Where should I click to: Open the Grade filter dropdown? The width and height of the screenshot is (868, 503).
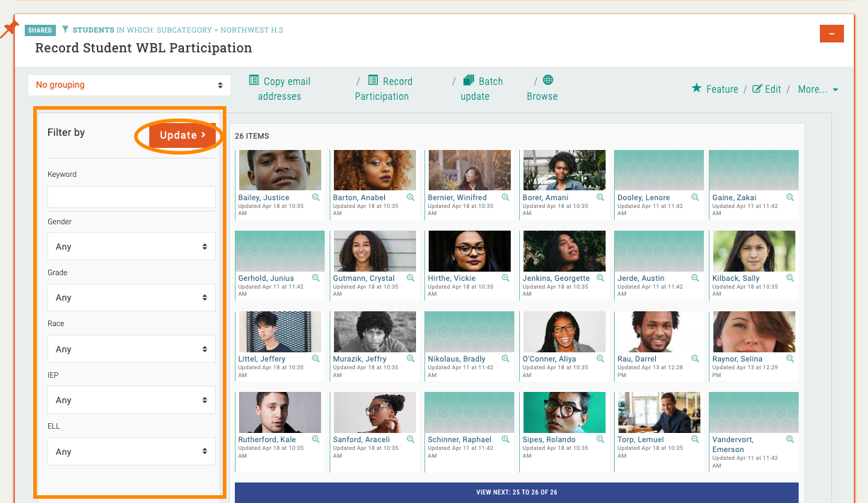click(x=132, y=298)
